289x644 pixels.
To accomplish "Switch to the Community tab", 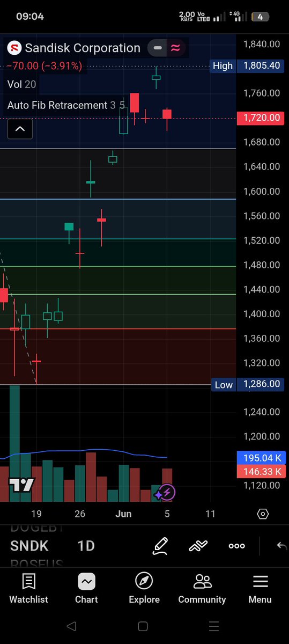I will click(x=202, y=589).
